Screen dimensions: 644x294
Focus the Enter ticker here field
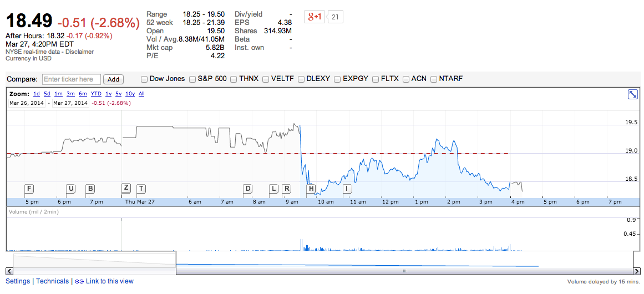click(72, 79)
